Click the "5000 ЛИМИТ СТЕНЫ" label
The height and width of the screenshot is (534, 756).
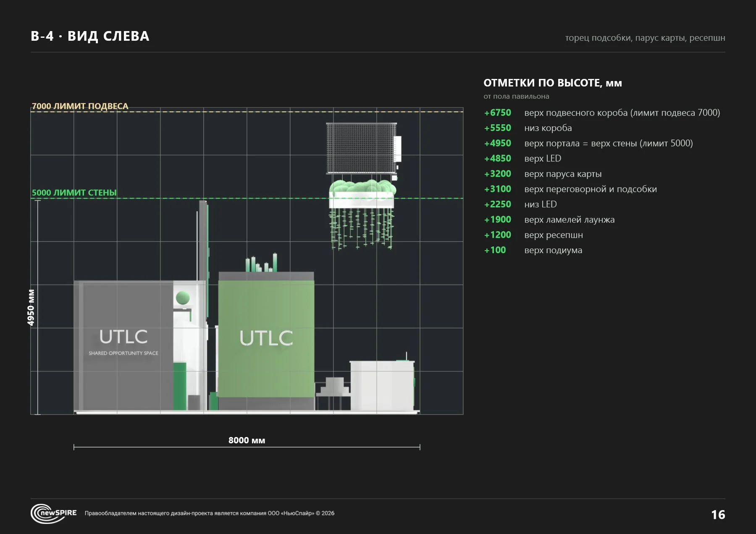click(74, 193)
